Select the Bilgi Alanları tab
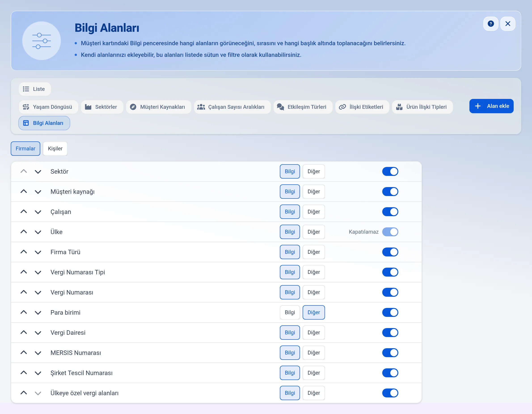 pyautogui.click(x=44, y=123)
